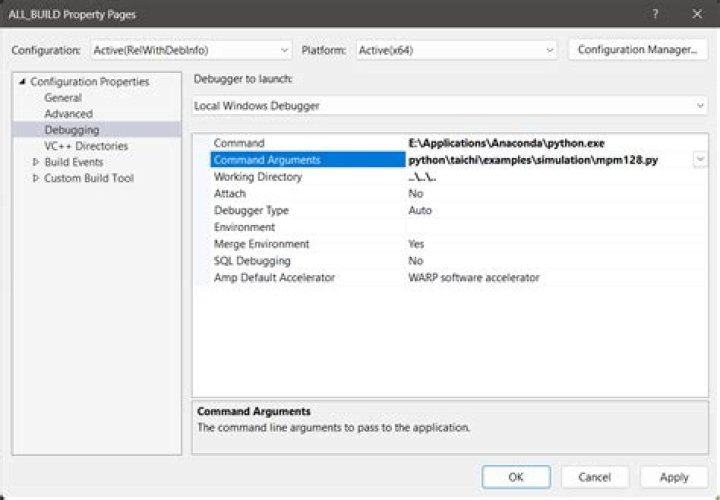Click the Help question mark icon

pos(655,15)
